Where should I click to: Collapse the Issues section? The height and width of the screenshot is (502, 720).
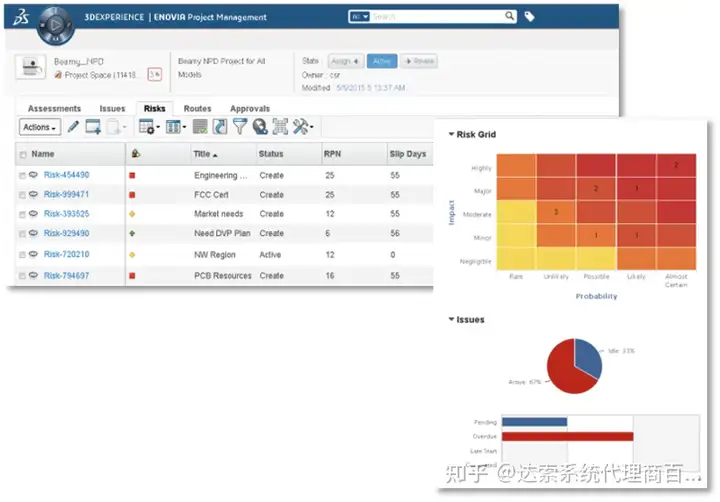pyautogui.click(x=452, y=320)
